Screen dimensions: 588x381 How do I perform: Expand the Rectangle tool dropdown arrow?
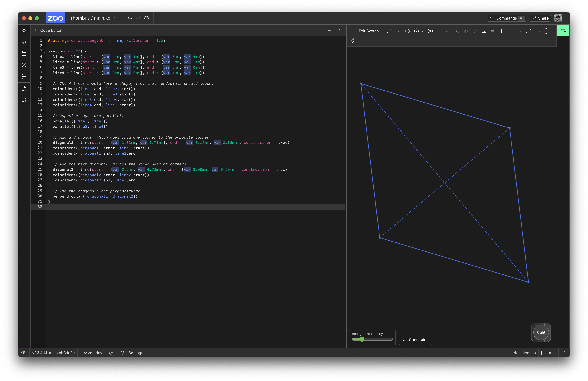pos(446,31)
